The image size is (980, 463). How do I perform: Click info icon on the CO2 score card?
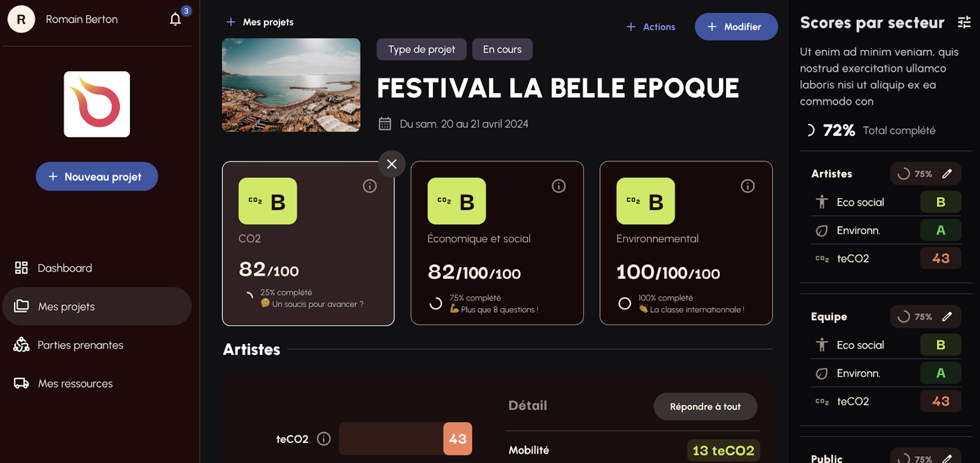[x=369, y=186]
